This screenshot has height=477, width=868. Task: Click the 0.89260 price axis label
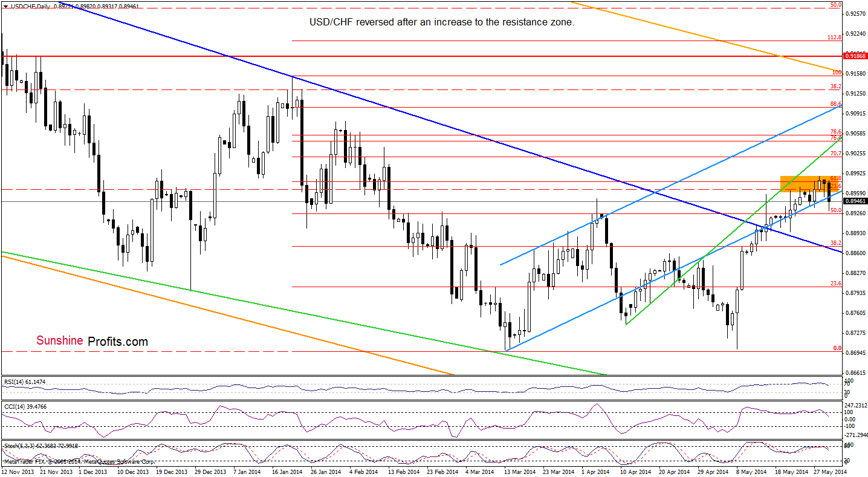[856, 213]
